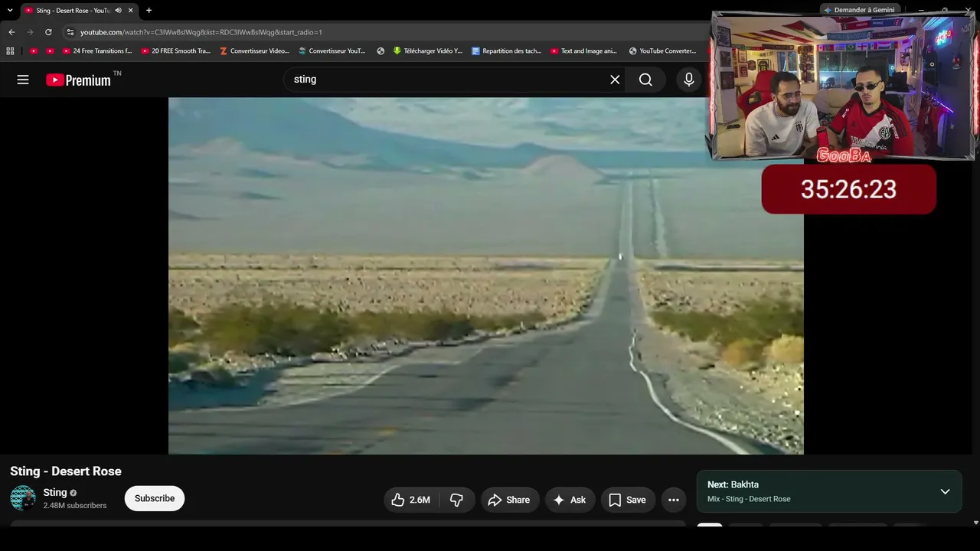Screen dimensions: 980x551
Task: Open the Ask AI button
Action: click(x=570, y=500)
